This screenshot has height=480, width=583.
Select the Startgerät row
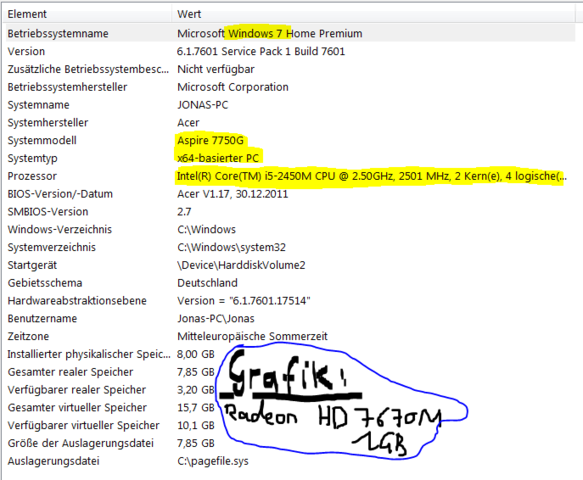point(290,265)
